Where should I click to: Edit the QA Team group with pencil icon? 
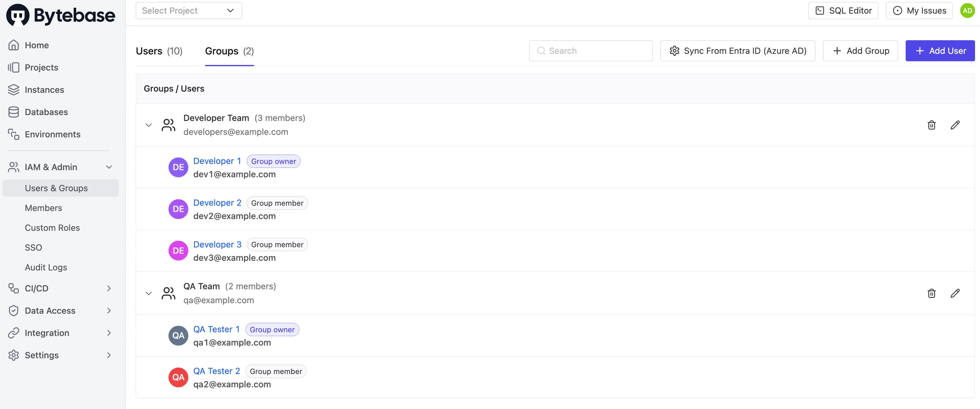click(x=956, y=293)
